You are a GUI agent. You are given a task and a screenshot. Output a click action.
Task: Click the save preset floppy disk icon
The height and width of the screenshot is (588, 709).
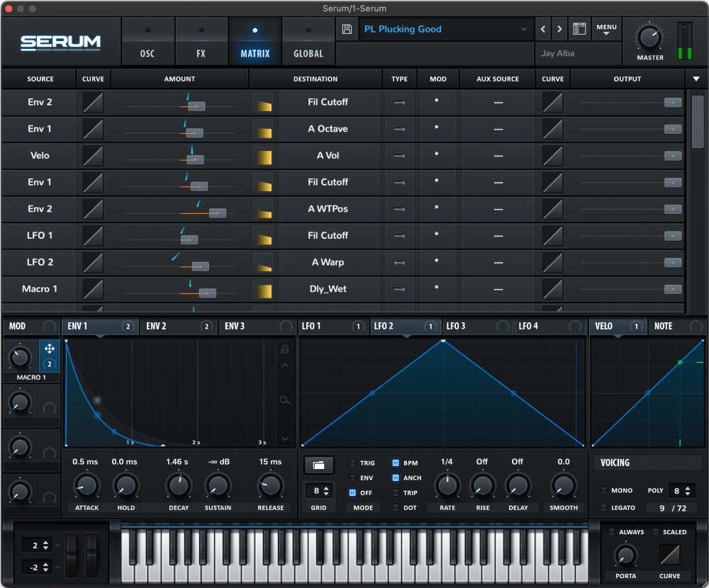[347, 29]
